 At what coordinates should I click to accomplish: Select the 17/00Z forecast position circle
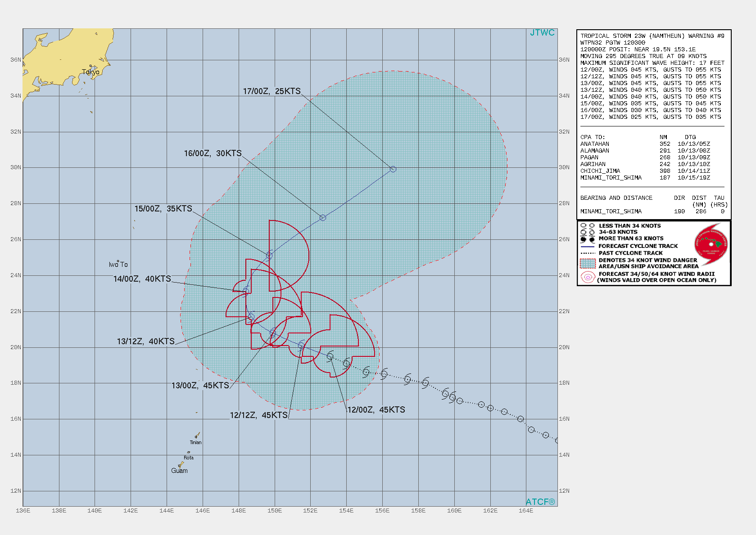393,169
